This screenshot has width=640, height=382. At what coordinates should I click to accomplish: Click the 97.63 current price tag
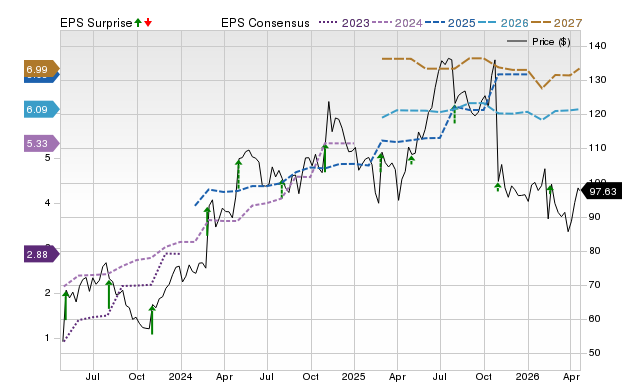point(601,191)
